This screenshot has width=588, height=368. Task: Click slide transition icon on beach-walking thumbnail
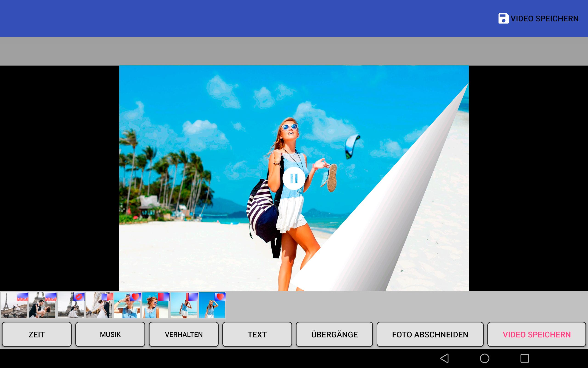[192, 297]
